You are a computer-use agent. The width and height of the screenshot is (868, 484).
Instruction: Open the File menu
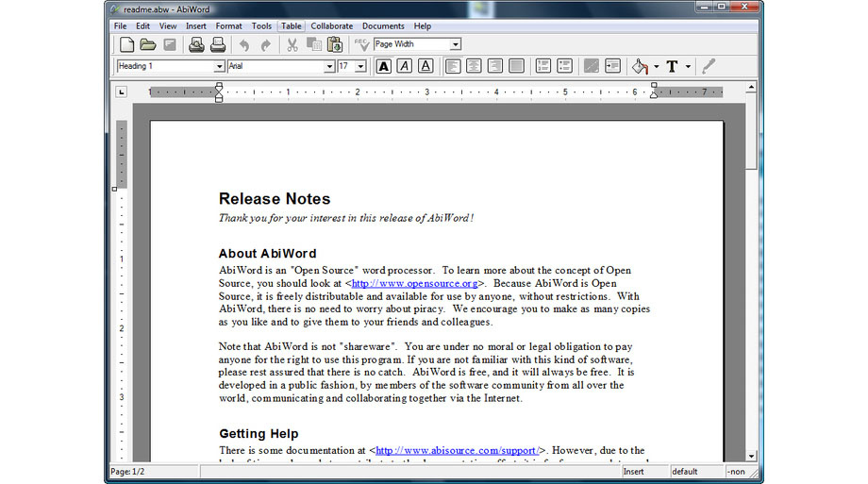(120, 26)
